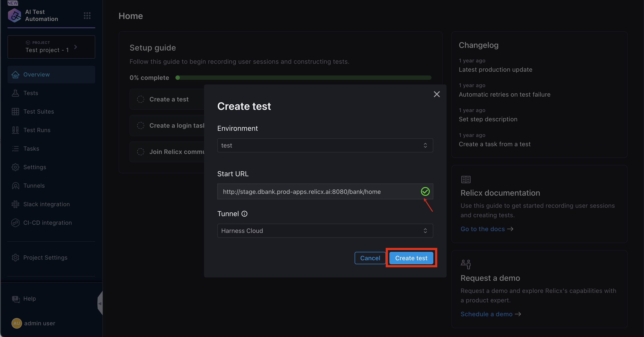The height and width of the screenshot is (337, 644).
Task: Click the Create test button
Action: (x=411, y=258)
